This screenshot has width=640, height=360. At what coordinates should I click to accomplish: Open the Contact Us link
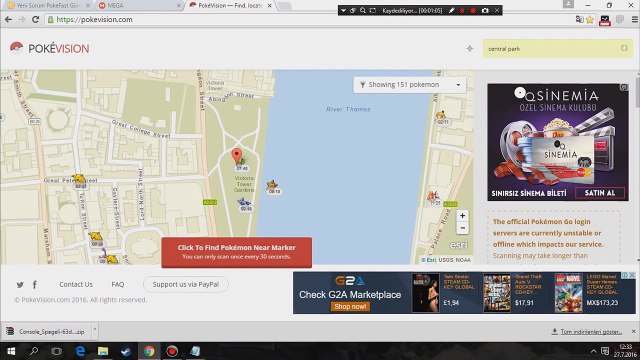[76, 284]
